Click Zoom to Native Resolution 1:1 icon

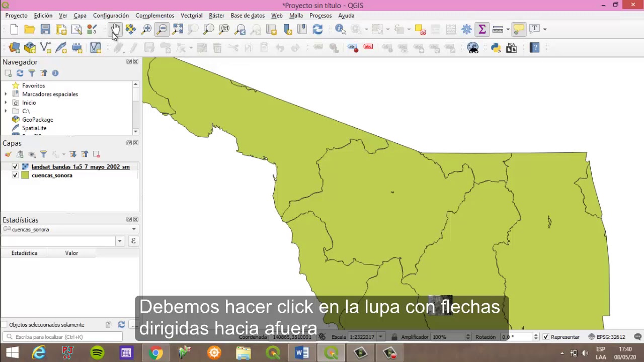click(224, 29)
